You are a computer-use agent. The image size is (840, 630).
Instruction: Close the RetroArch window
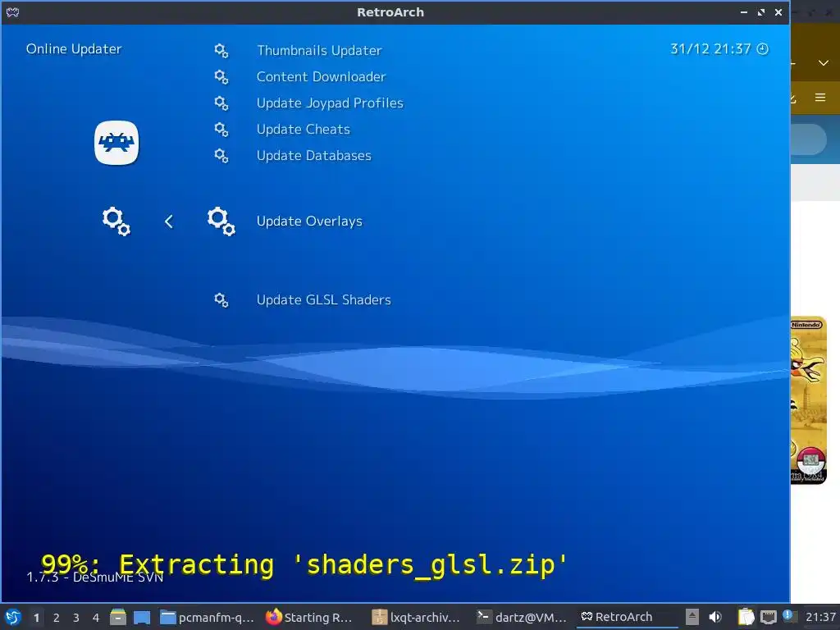(x=778, y=11)
